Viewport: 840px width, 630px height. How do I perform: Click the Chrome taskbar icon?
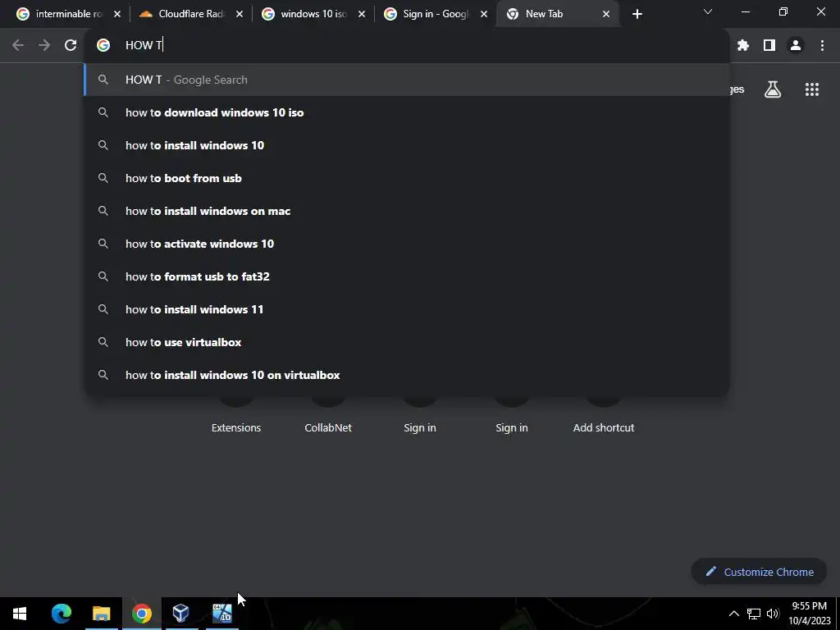click(141, 614)
